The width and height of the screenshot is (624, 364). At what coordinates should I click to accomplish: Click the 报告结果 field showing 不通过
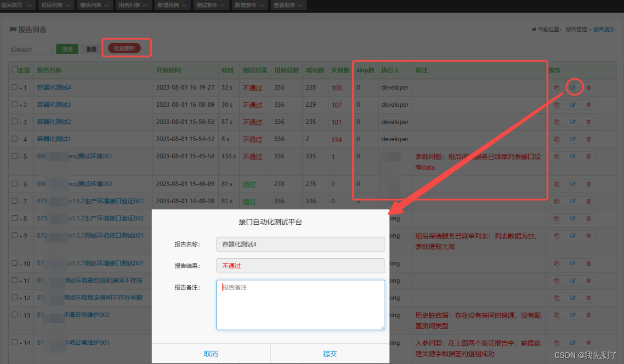(x=301, y=266)
